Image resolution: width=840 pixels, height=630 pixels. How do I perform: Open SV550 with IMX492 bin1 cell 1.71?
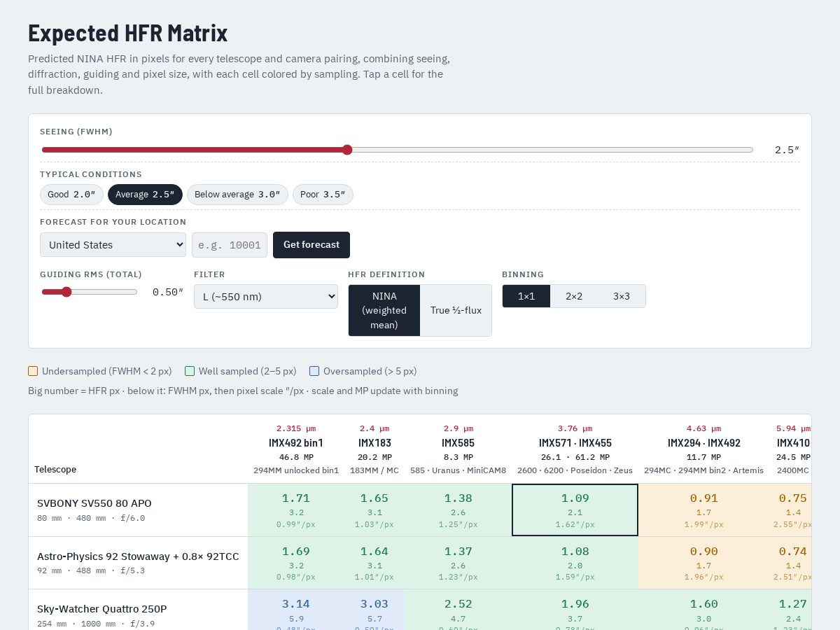(296, 510)
